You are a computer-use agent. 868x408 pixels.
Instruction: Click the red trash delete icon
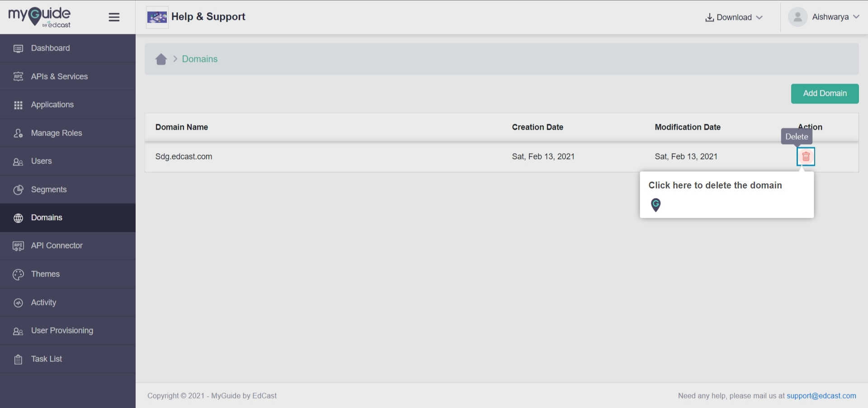coord(806,157)
